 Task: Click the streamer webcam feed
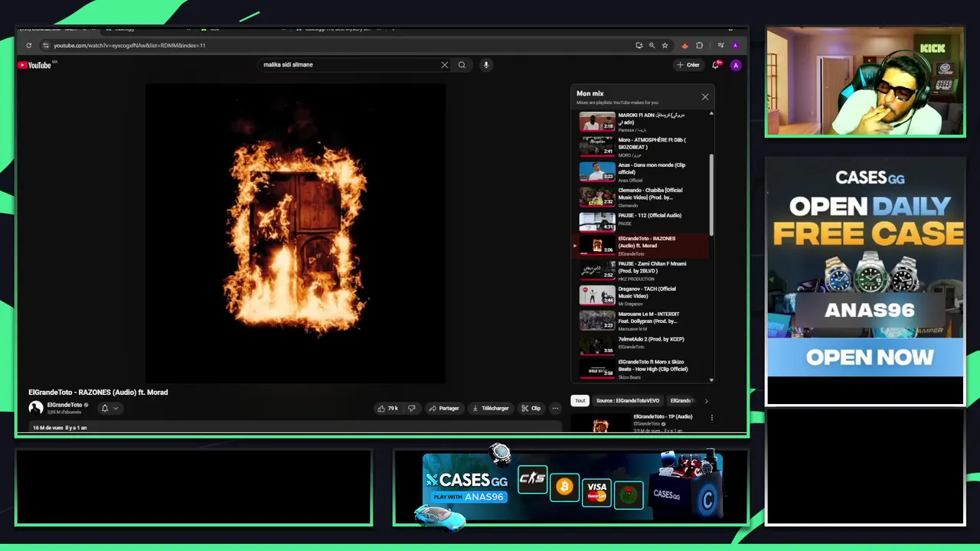[x=865, y=82]
